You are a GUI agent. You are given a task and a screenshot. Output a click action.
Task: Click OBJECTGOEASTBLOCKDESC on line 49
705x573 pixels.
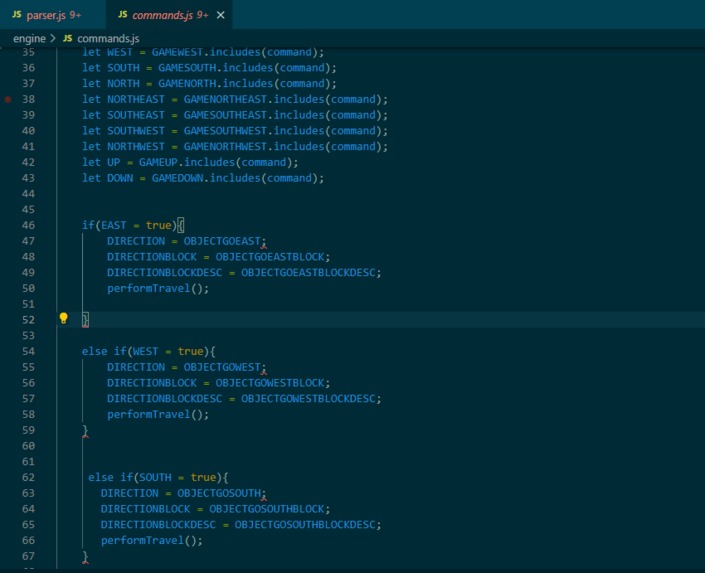(308, 273)
